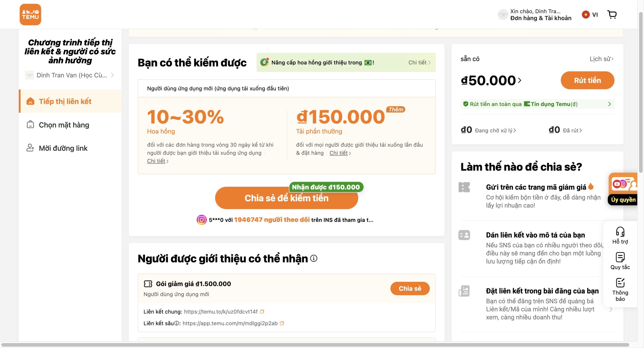
Task: Click the Ủy quyền floating widget
Action: point(623,189)
